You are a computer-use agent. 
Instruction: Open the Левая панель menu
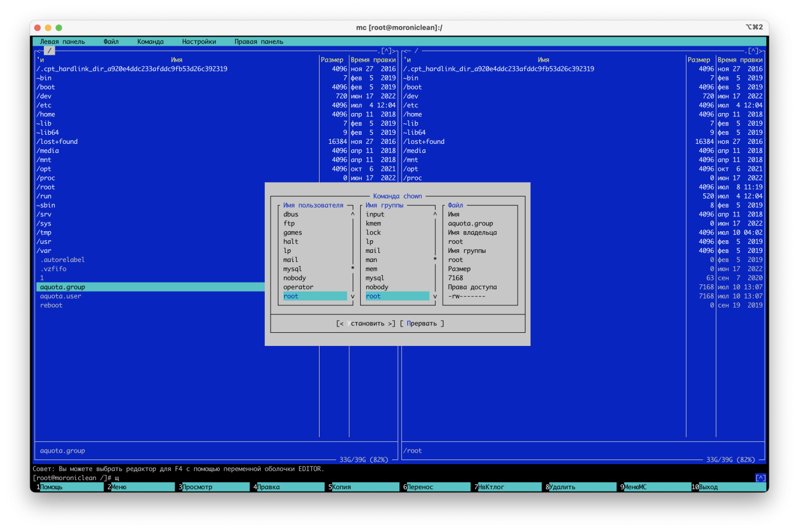point(62,42)
